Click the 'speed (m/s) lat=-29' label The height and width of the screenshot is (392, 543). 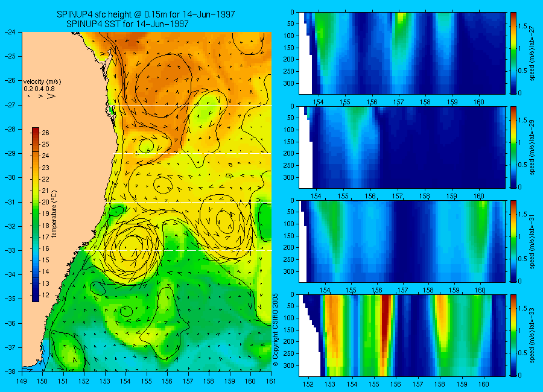[532, 149]
